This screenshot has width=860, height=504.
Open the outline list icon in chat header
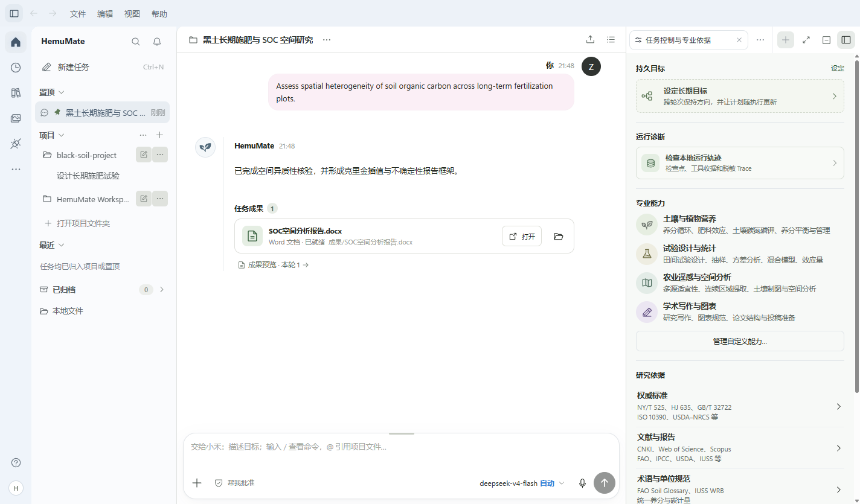pyautogui.click(x=611, y=40)
